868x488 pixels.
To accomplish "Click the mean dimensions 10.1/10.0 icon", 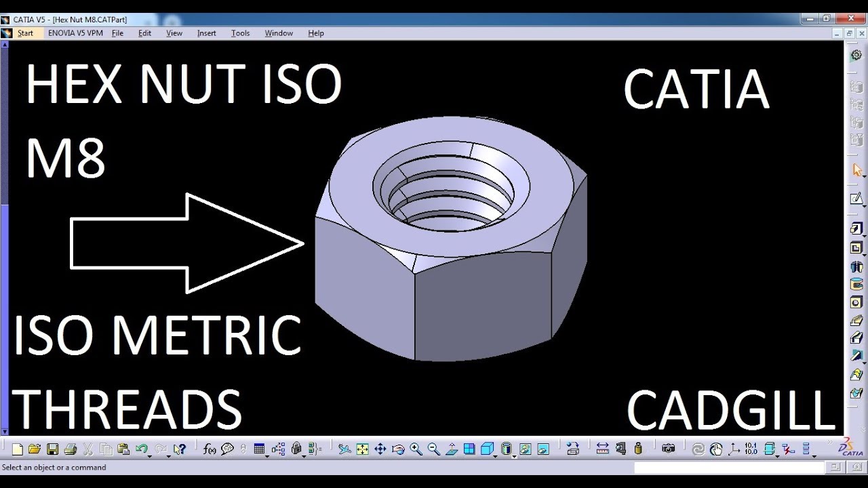I will point(751,449).
